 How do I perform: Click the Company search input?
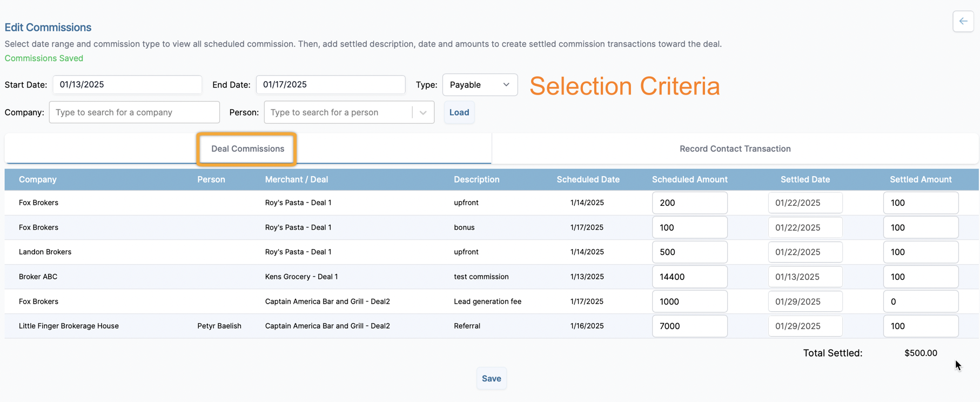click(x=135, y=112)
